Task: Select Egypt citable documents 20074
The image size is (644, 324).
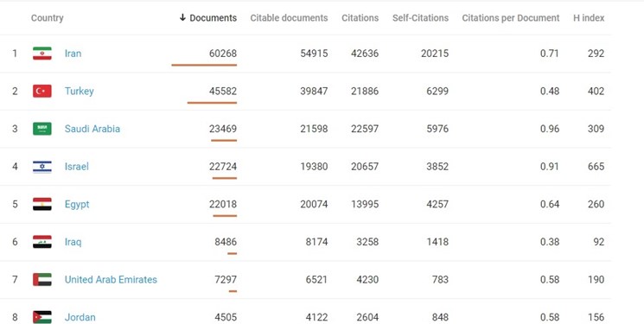Action: point(314,204)
